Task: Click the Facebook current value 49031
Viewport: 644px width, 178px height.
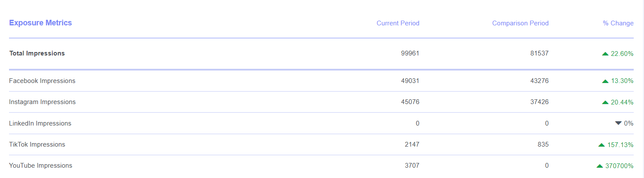Action: click(x=410, y=81)
